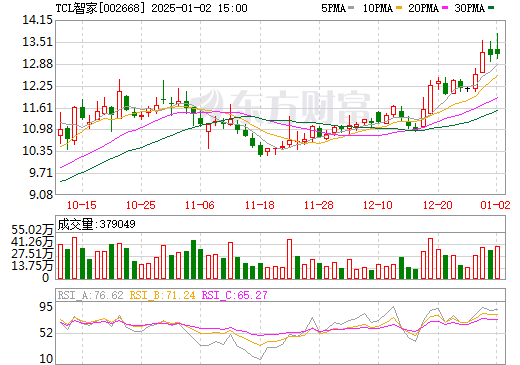Select the 11-18 date axis label

click(x=260, y=205)
